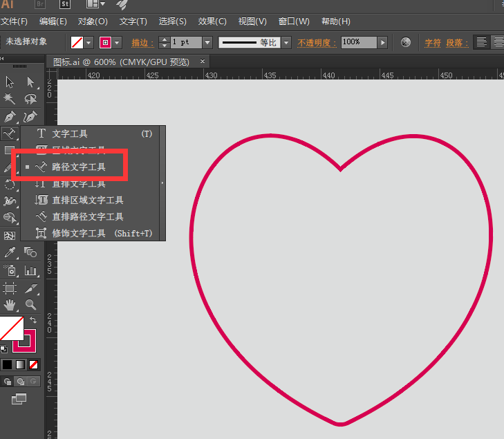Select the Curvature tool

point(30,117)
